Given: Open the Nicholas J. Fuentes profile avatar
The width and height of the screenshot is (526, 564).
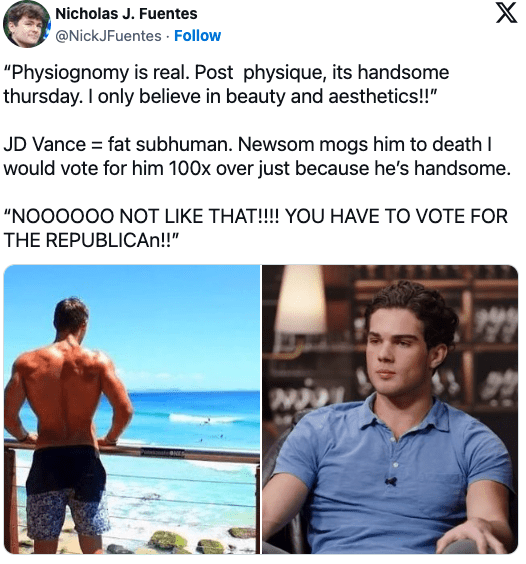Looking at the screenshot, I should (27, 24).
